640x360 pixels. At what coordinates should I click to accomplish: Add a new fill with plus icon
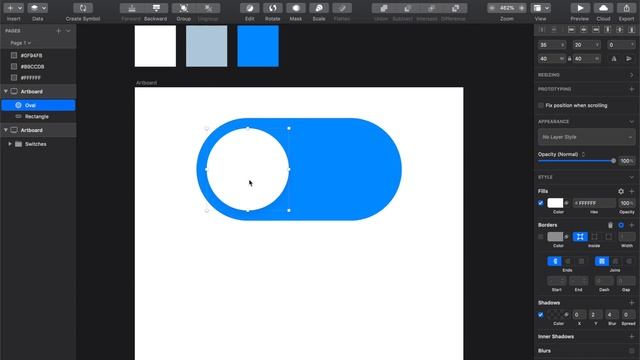pyautogui.click(x=631, y=191)
